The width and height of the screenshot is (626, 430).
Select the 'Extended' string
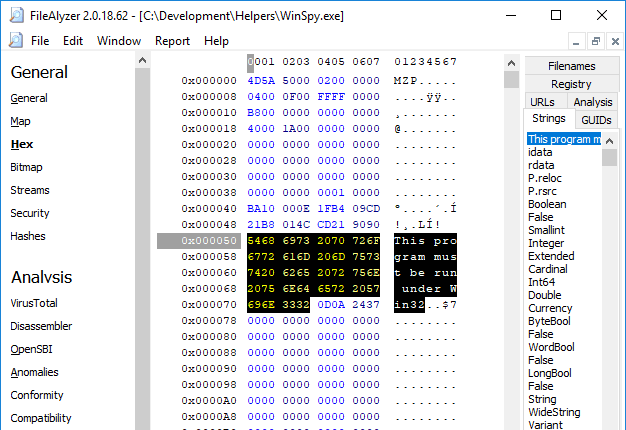point(551,256)
